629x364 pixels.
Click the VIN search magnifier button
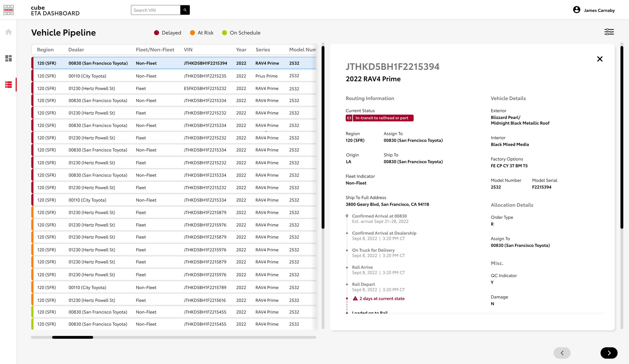(x=185, y=10)
